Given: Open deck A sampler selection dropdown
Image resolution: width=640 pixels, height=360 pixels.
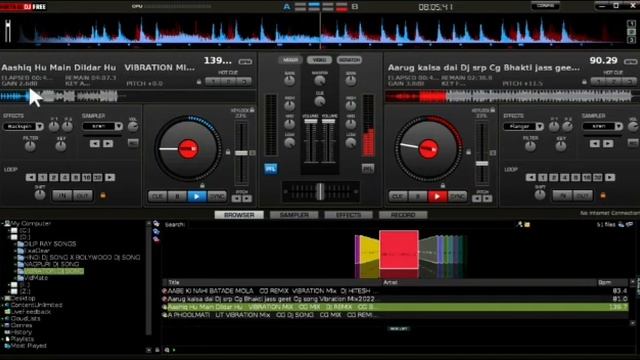Looking at the screenshot, I should point(118,126).
